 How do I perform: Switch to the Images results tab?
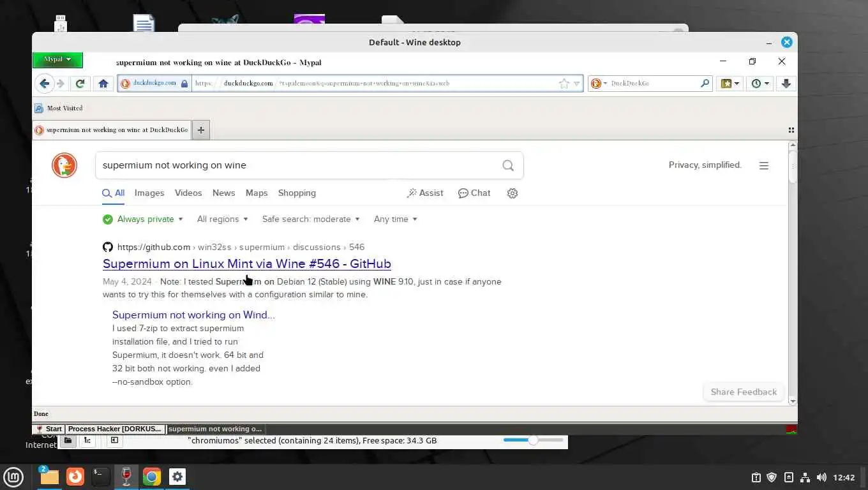click(149, 193)
